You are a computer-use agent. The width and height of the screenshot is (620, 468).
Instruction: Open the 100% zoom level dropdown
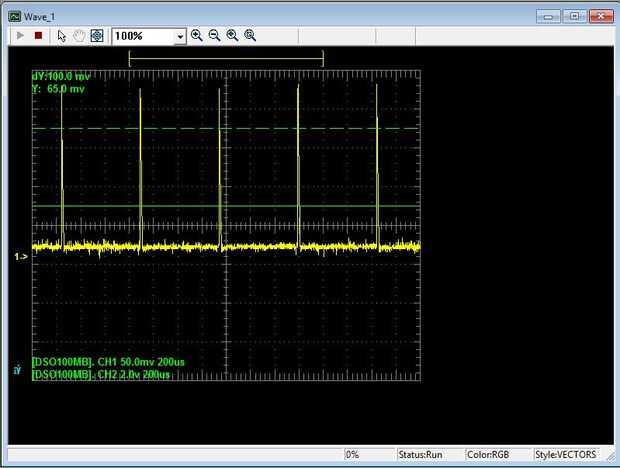180,36
